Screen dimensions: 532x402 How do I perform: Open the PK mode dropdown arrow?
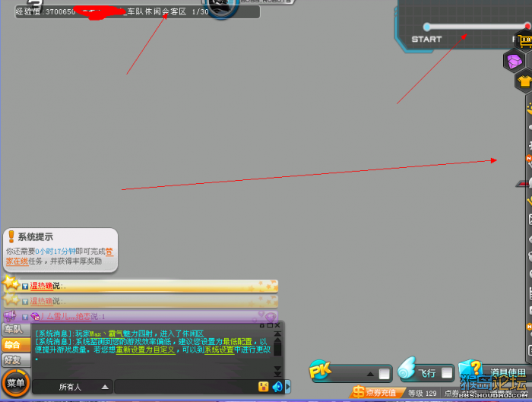(x=370, y=374)
